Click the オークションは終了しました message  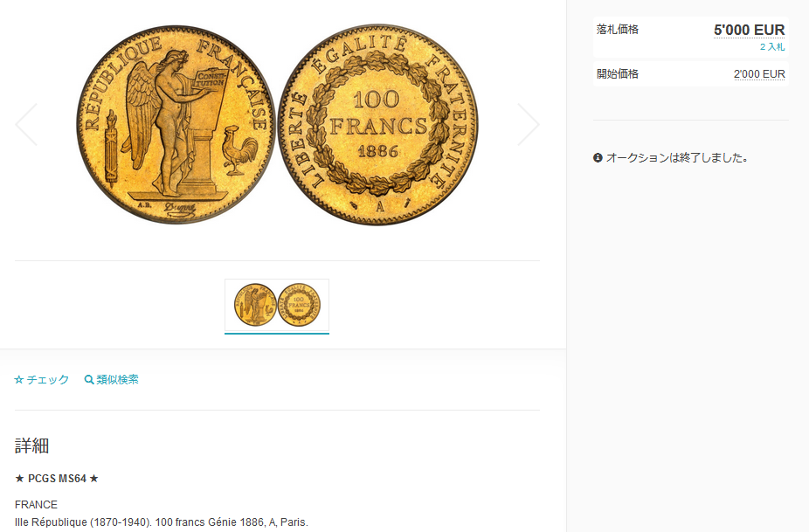click(677, 158)
